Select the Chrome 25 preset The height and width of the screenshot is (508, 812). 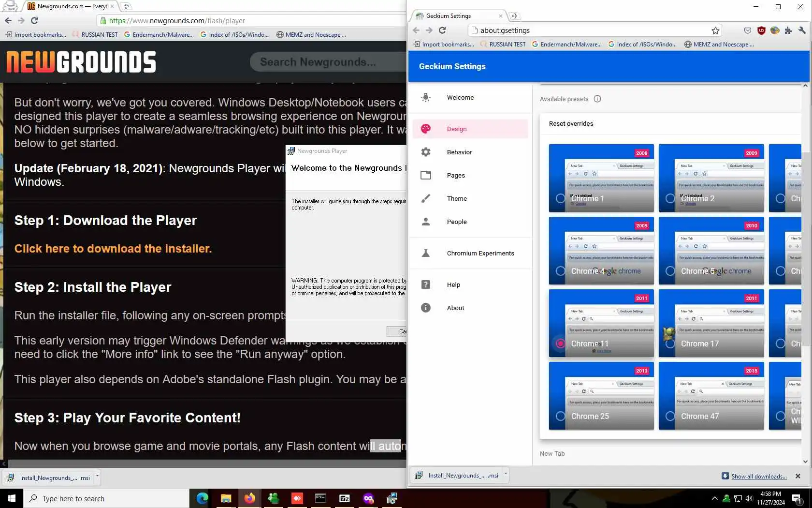point(601,396)
